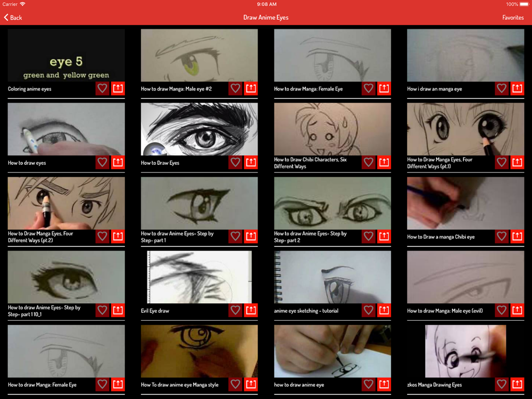Tap heart icon for "anime eye sketching - tutorial"
Viewport: 532px width, 399px height.
tap(369, 311)
